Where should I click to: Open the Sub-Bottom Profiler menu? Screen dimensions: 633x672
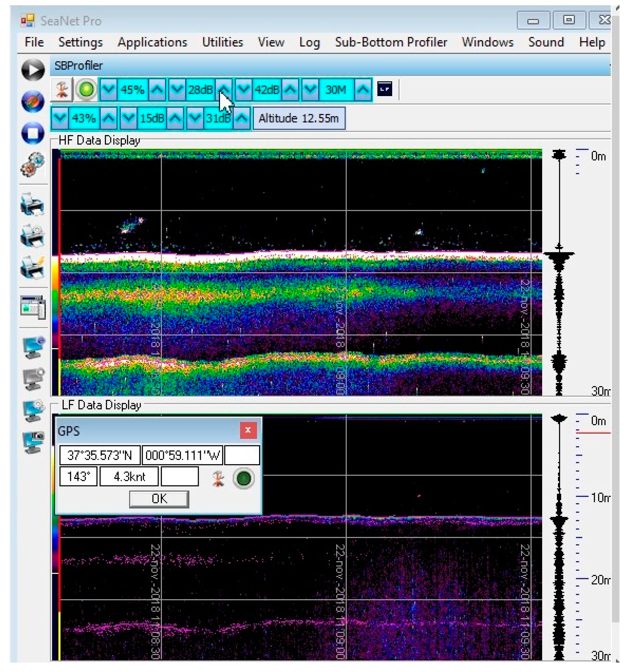391,42
